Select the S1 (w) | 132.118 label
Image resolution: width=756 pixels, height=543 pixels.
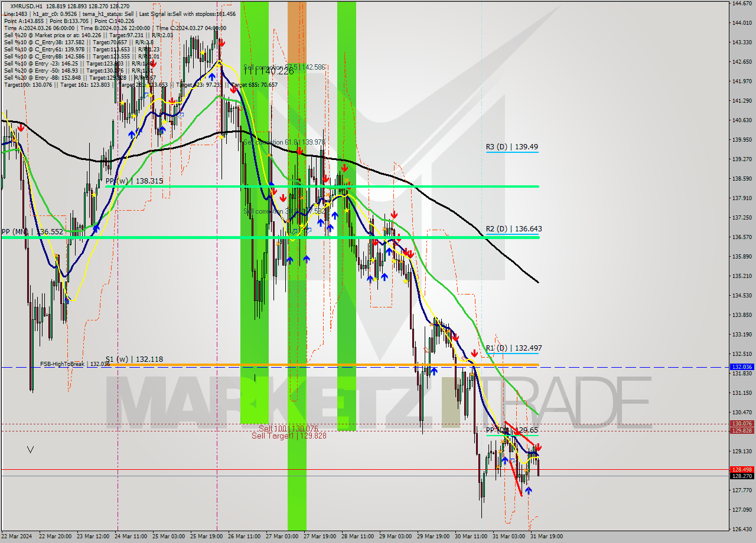click(x=134, y=359)
